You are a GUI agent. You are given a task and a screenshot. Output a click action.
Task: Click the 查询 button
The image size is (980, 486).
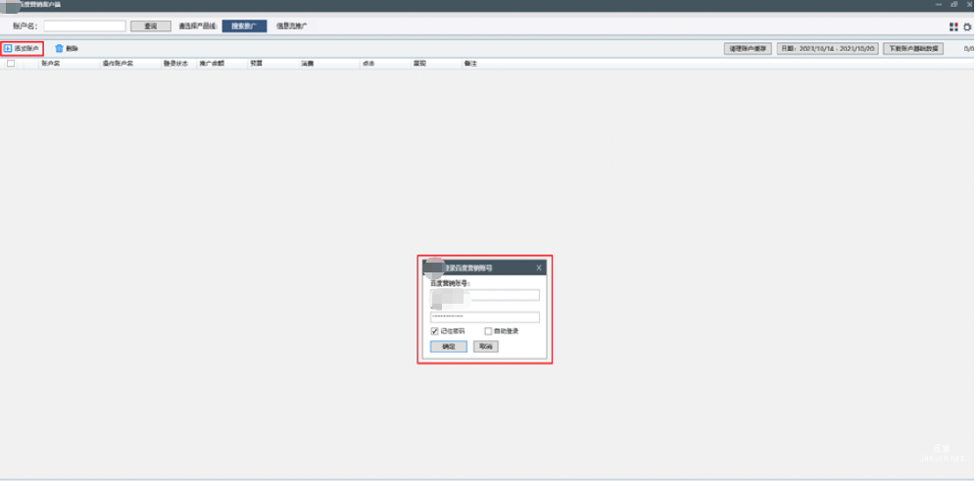[x=150, y=26]
